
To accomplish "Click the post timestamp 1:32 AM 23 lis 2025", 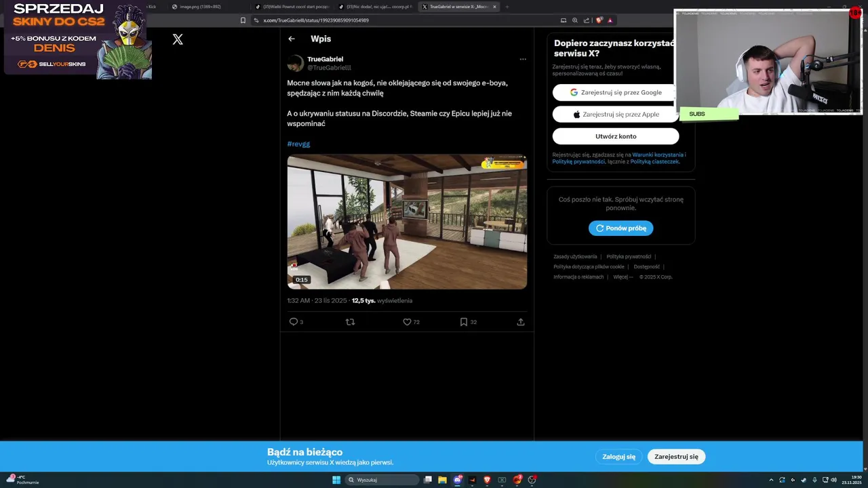I will click(x=317, y=301).
